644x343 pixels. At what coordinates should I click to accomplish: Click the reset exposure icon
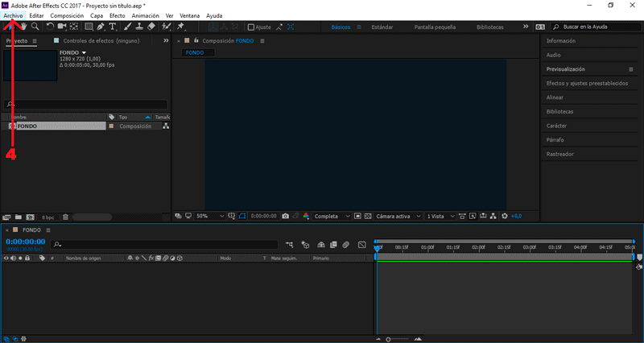[x=505, y=216]
